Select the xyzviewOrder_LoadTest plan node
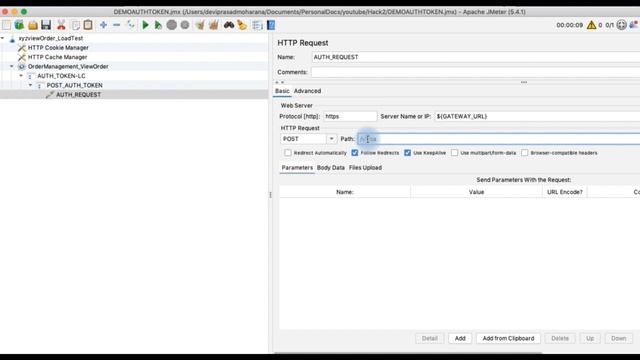The height and width of the screenshot is (360, 640). [51, 38]
